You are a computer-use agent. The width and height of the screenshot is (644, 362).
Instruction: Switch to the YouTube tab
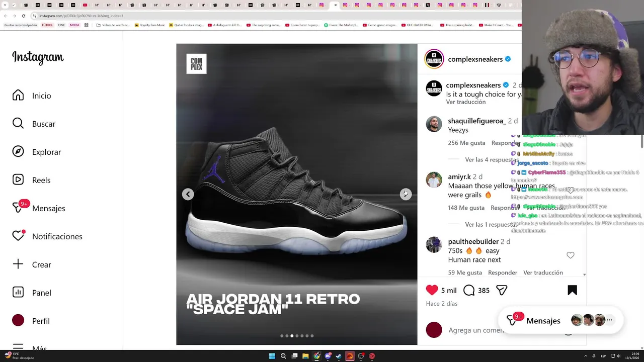[85, 5]
